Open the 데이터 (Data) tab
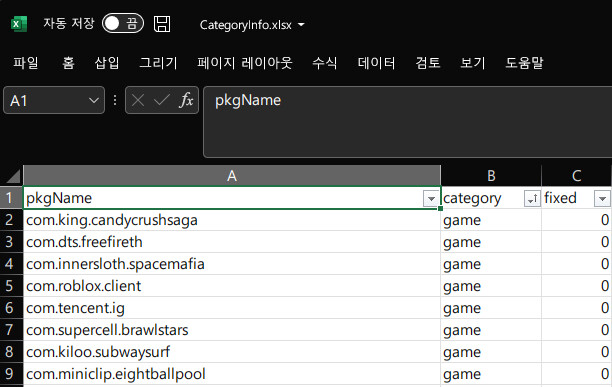 [x=376, y=62]
